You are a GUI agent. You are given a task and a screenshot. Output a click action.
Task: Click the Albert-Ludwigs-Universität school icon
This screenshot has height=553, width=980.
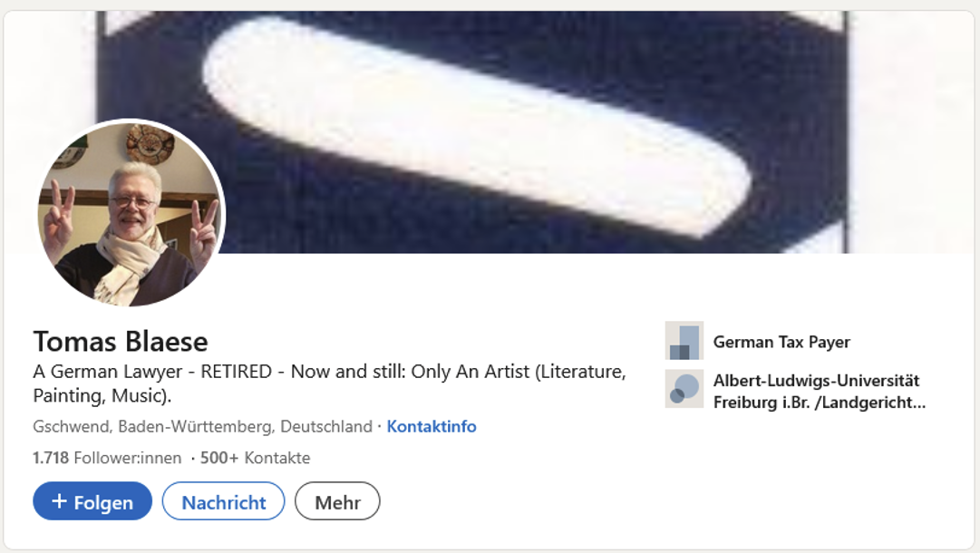tap(684, 389)
